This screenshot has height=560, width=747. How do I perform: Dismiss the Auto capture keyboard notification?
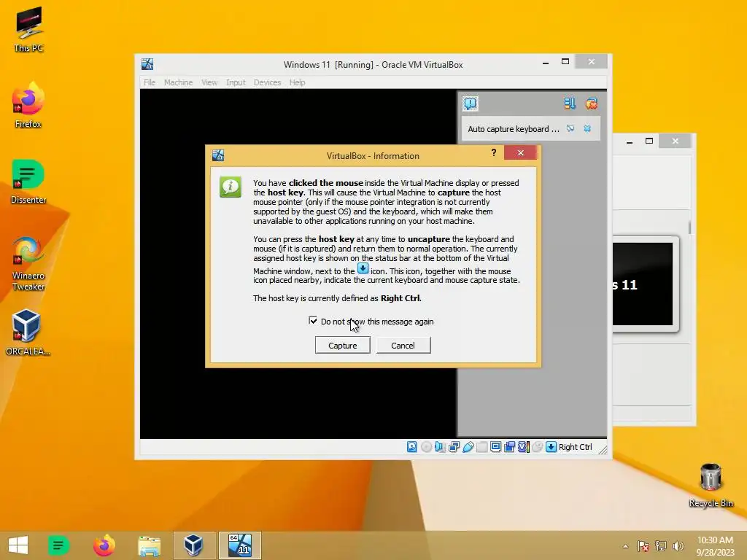[x=587, y=128]
